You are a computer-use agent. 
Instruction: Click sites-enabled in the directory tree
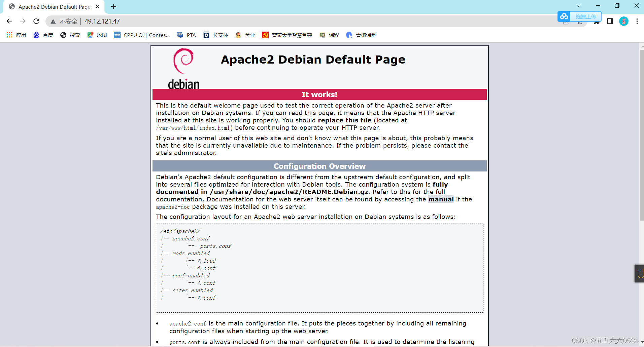click(193, 290)
